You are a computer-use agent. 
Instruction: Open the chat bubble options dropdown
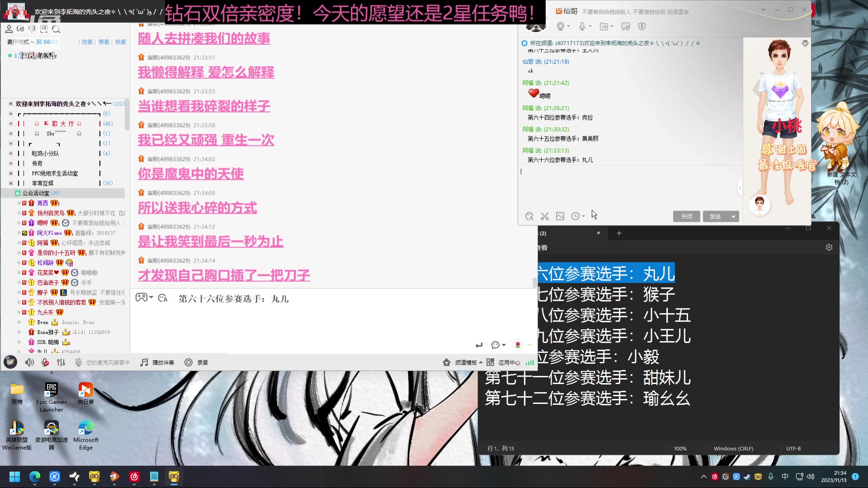pyautogui.click(x=499, y=345)
